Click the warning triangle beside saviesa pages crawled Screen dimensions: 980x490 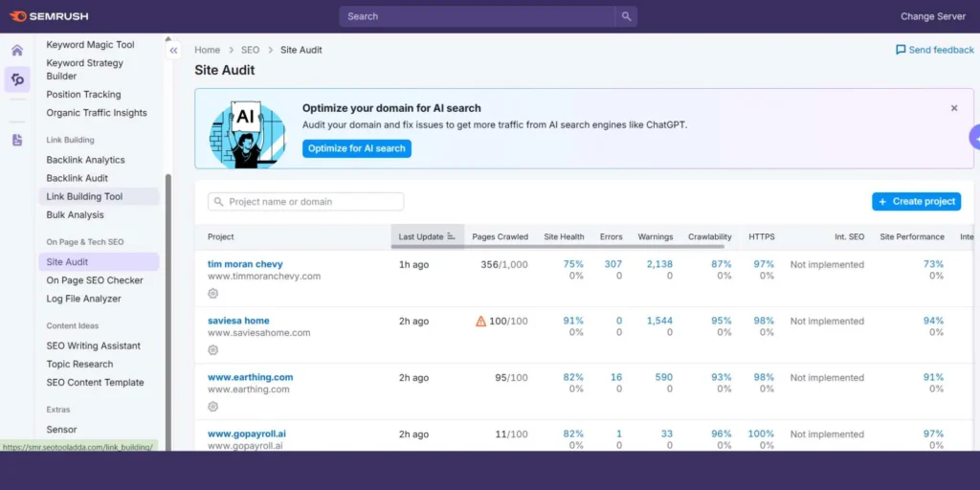pos(480,322)
